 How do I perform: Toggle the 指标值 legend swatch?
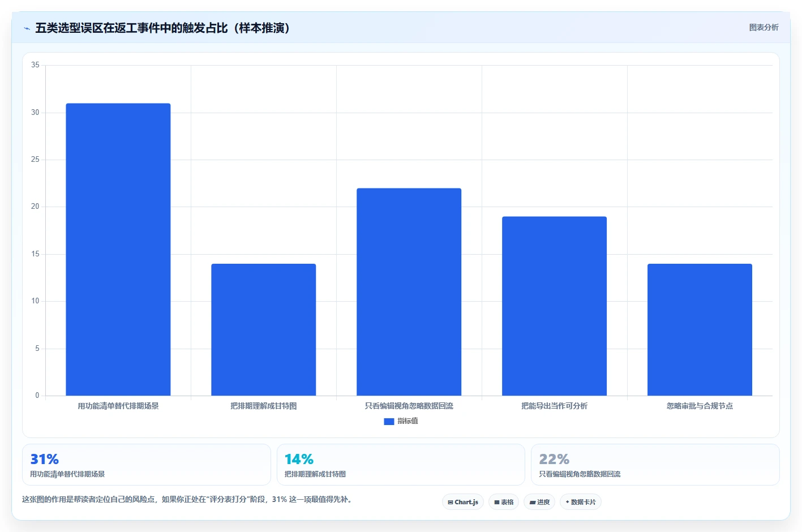click(x=389, y=422)
